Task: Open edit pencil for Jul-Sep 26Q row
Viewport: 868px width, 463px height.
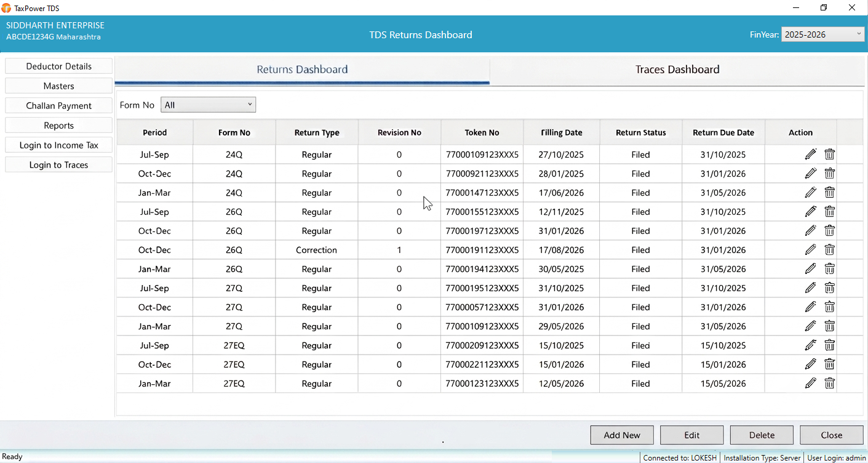Action: (x=811, y=212)
